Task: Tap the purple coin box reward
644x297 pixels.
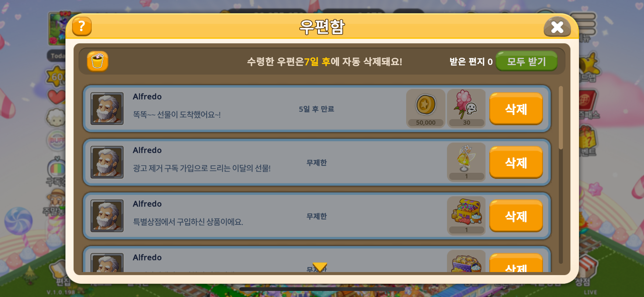Action: pos(466,261)
